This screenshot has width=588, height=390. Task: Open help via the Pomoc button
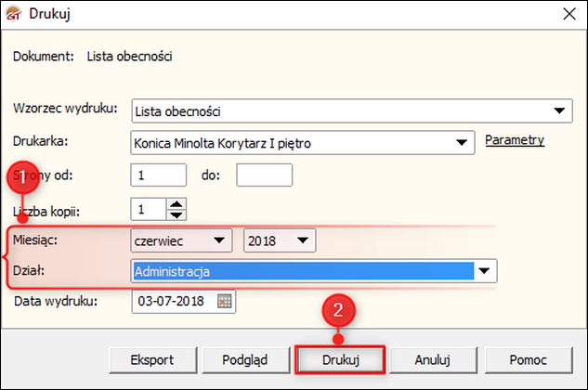tap(528, 358)
